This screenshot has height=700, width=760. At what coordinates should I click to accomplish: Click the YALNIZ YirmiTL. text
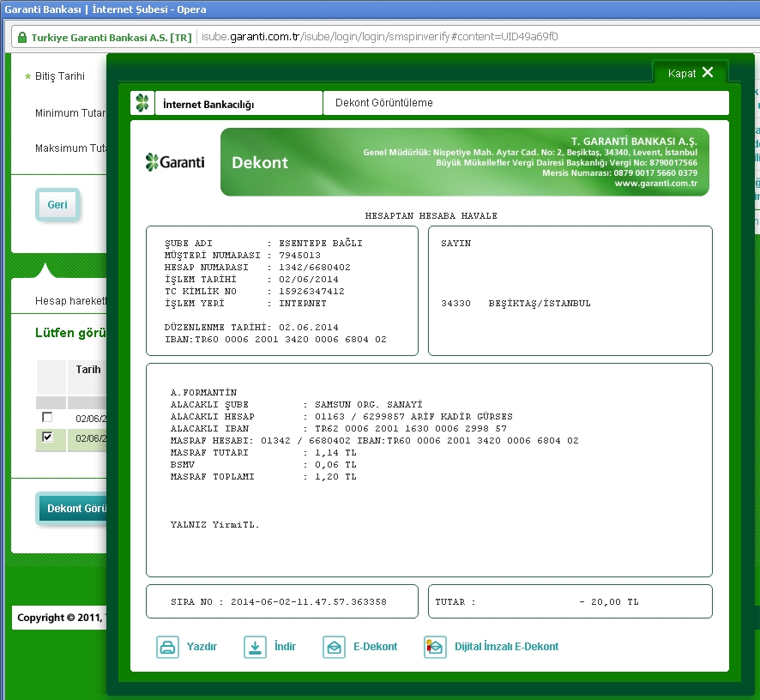click(x=214, y=524)
